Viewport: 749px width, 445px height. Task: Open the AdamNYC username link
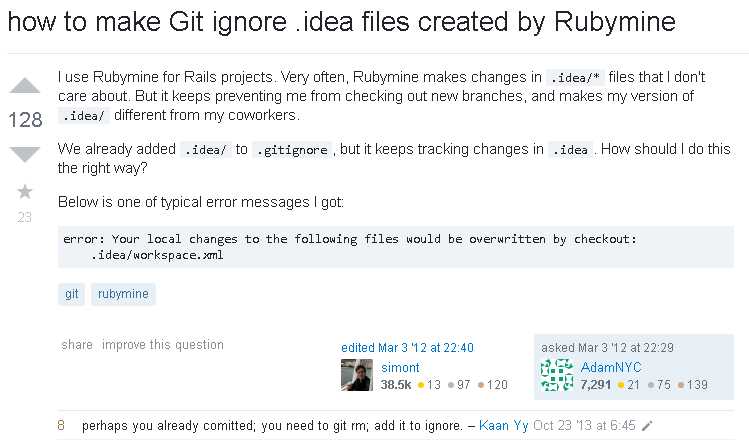(x=609, y=367)
